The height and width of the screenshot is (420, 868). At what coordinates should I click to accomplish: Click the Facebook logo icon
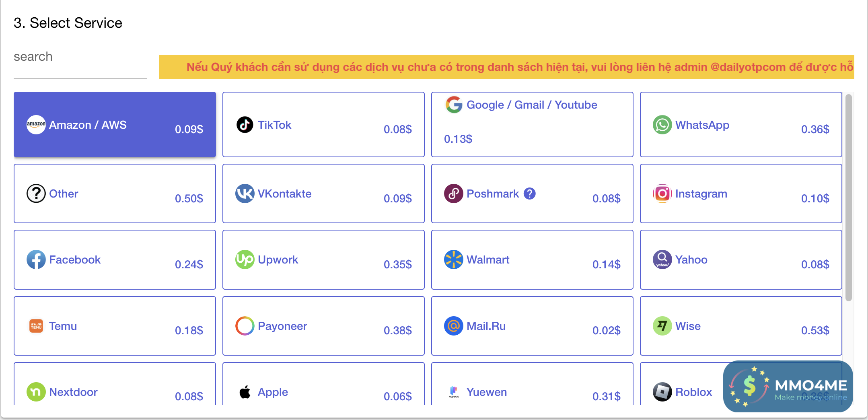[x=36, y=259]
